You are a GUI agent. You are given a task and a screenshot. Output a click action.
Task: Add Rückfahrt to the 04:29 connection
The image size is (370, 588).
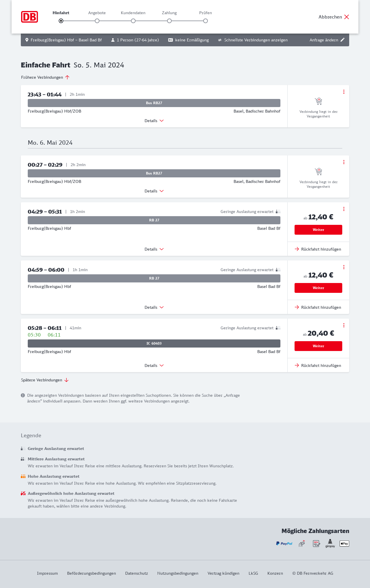click(318, 249)
